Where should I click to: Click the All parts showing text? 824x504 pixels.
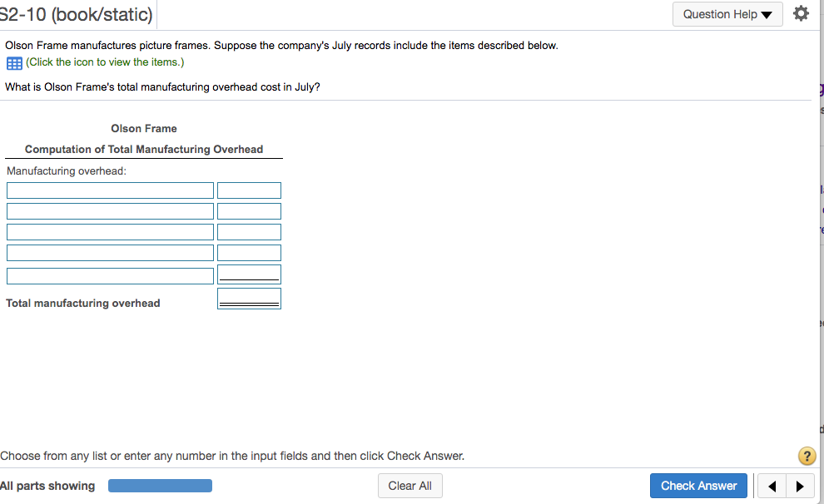pyautogui.click(x=47, y=486)
